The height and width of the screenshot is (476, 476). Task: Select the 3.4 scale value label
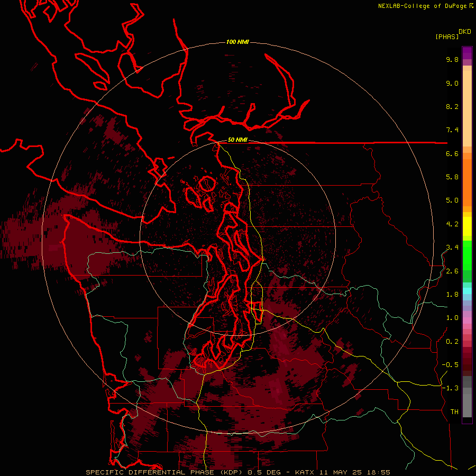452,248
